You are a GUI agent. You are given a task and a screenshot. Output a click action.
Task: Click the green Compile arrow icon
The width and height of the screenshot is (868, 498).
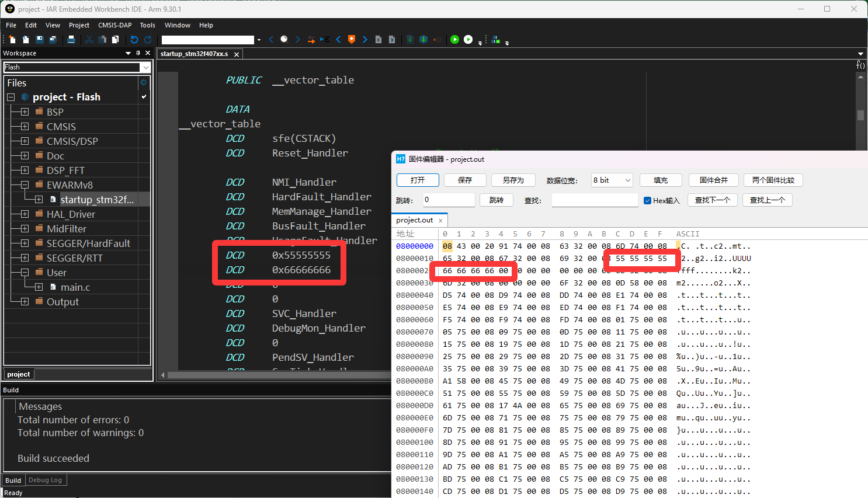410,39
